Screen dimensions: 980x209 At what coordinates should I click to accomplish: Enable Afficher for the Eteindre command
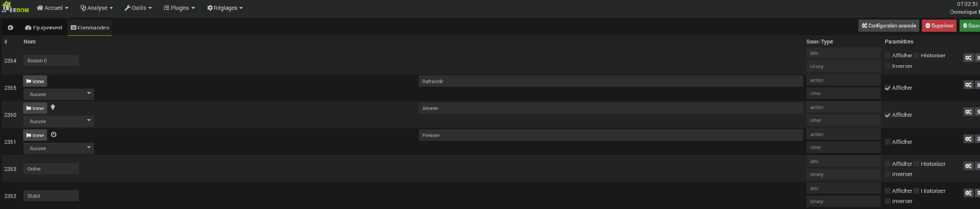click(x=887, y=142)
